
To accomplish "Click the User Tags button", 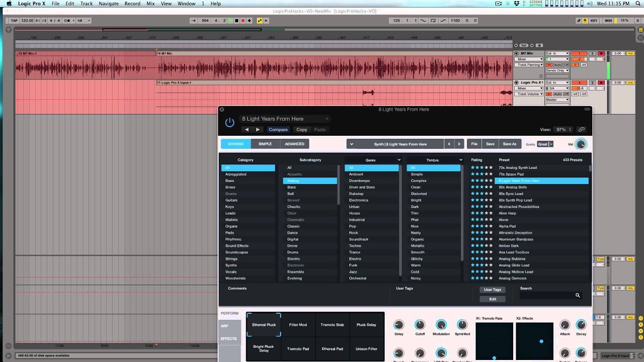I will click(493, 290).
